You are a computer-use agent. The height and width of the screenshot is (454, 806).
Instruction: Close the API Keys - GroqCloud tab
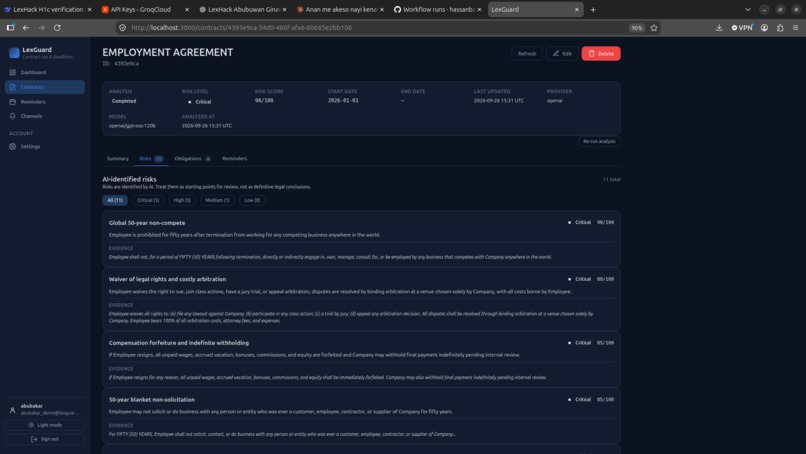187,9
